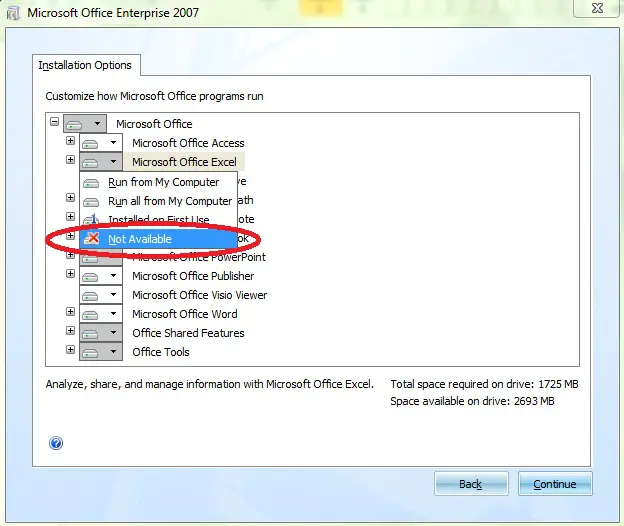Expand the Microsoft Office Excel node
This screenshot has height=526, width=624.
(70, 160)
